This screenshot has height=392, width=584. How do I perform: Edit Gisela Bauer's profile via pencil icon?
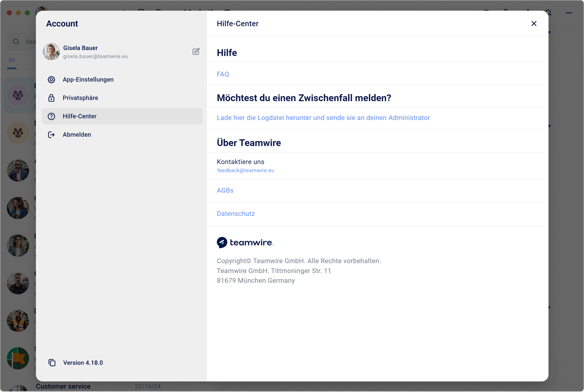coord(196,51)
